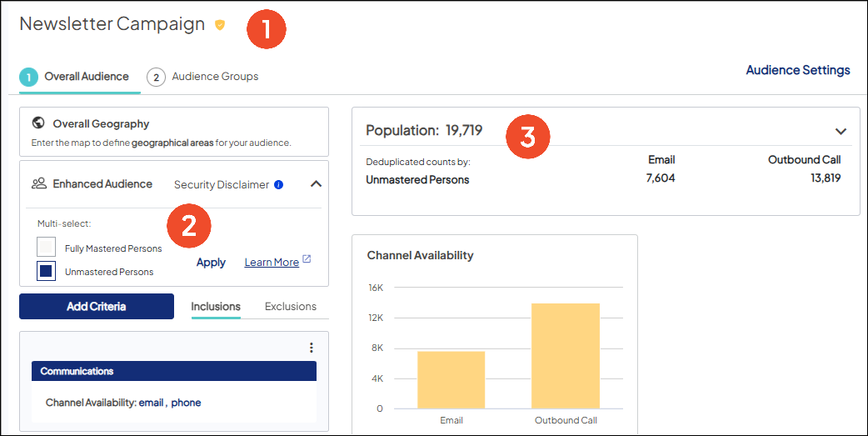Click the Population: 19,719 heading
Image resolution: width=868 pixels, height=436 pixels.
424,131
